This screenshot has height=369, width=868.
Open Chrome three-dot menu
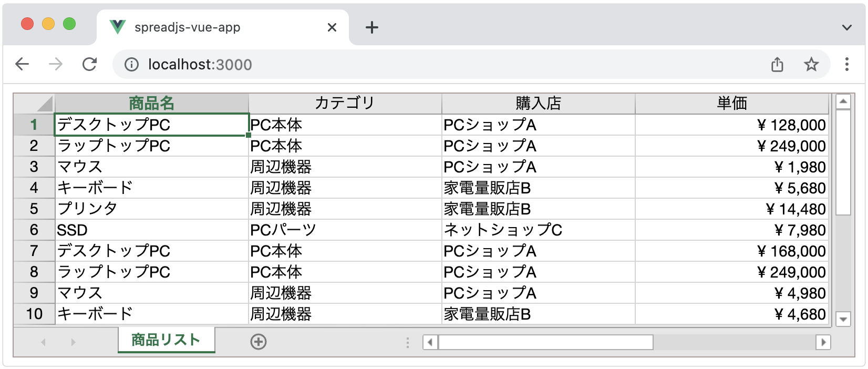click(x=847, y=64)
